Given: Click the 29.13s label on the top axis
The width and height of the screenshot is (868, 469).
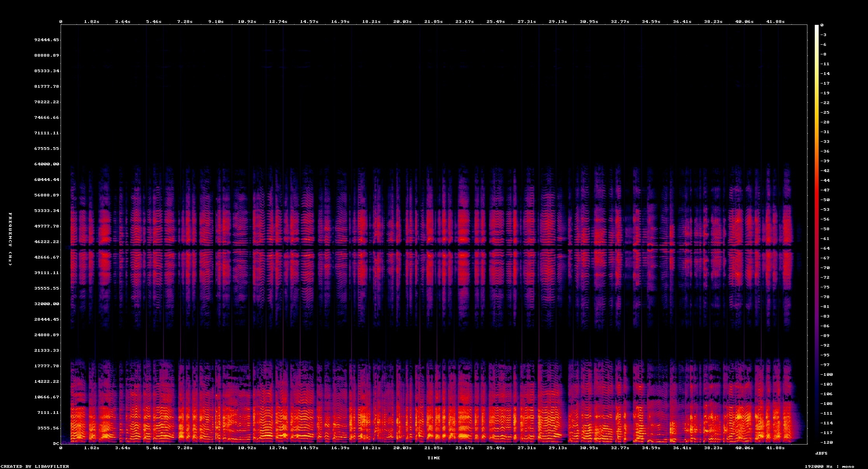Looking at the screenshot, I should pyautogui.click(x=558, y=22).
